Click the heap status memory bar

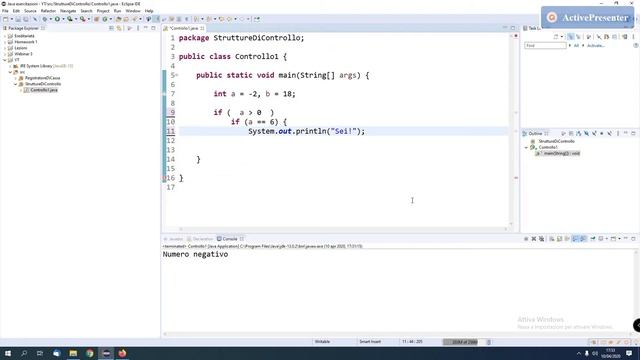pos(464,342)
